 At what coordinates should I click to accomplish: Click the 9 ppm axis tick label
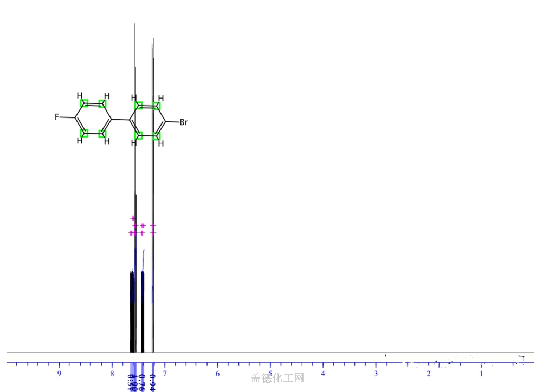59,374
